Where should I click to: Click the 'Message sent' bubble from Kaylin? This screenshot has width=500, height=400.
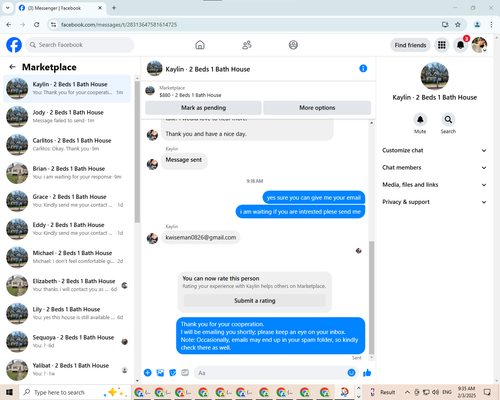(x=184, y=160)
